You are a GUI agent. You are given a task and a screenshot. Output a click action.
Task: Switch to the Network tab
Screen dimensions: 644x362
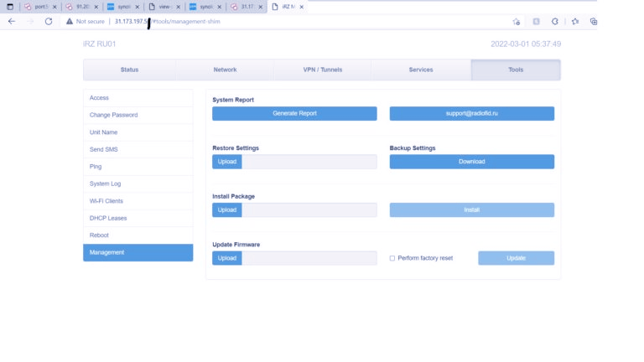[x=225, y=70]
